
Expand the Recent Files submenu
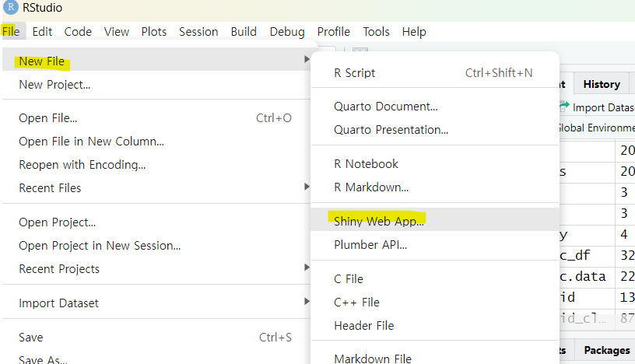coord(156,188)
